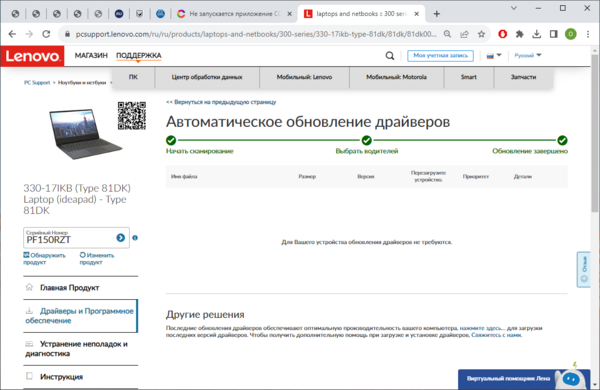The image size is (600, 390).
Task: Select 'Мобильный: Lenovo' tab
Action: click(x=304, y=77)
